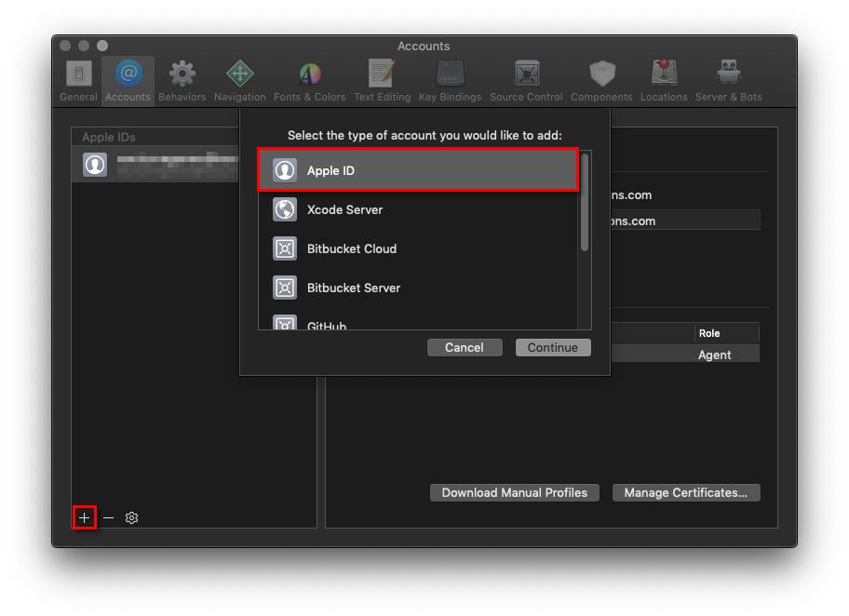Click Continue to add the account

[x=552, y=348]
